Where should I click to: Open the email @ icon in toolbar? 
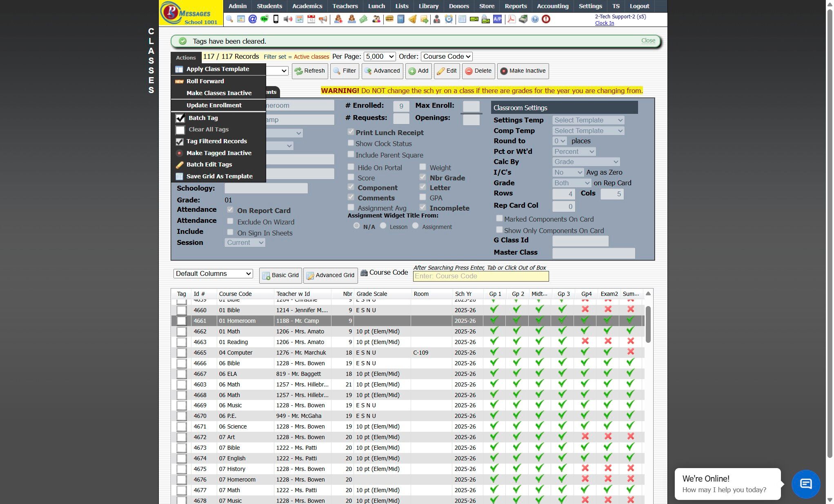(253, 19)
